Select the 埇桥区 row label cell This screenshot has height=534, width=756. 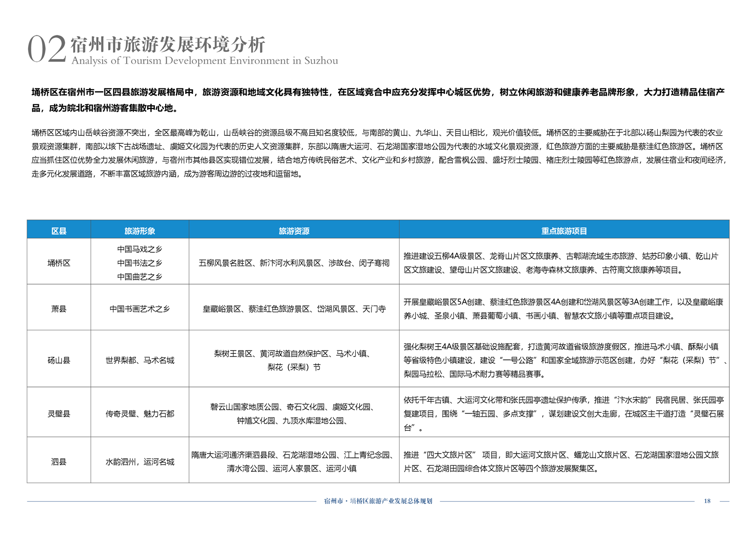tap(59, 263)
